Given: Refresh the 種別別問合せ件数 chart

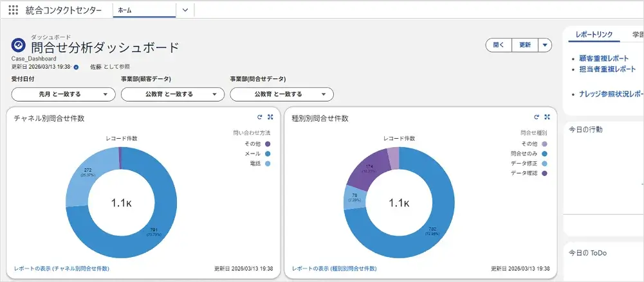Looking at the screenshot, I should click(x=537, y=117).
